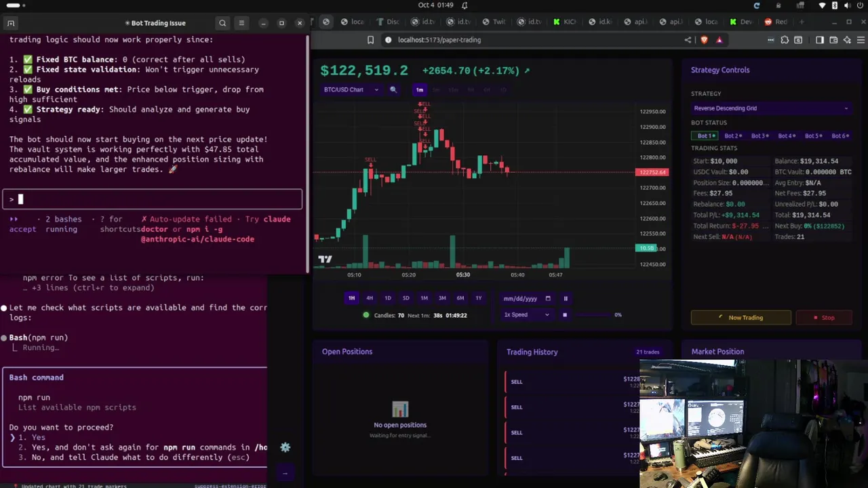Open the terminal hamburger menu
The image size is (868, 488).
pyautogui.click(x=241, y=23)
